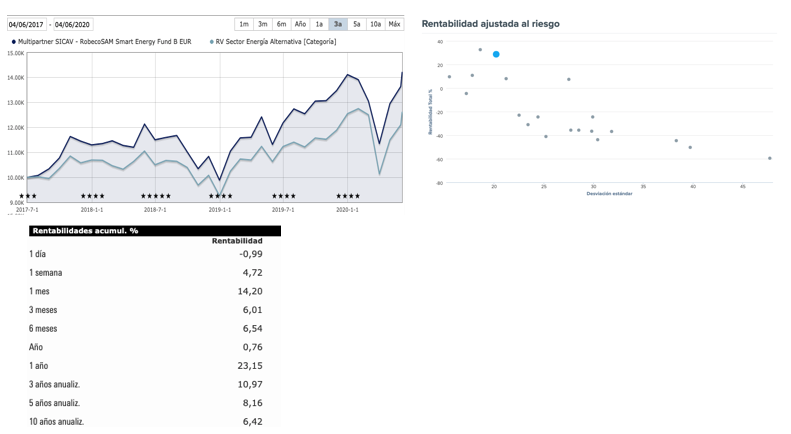
Task: Choose the 6m period button
Action: pyautogui.click(x=281, y=24)
